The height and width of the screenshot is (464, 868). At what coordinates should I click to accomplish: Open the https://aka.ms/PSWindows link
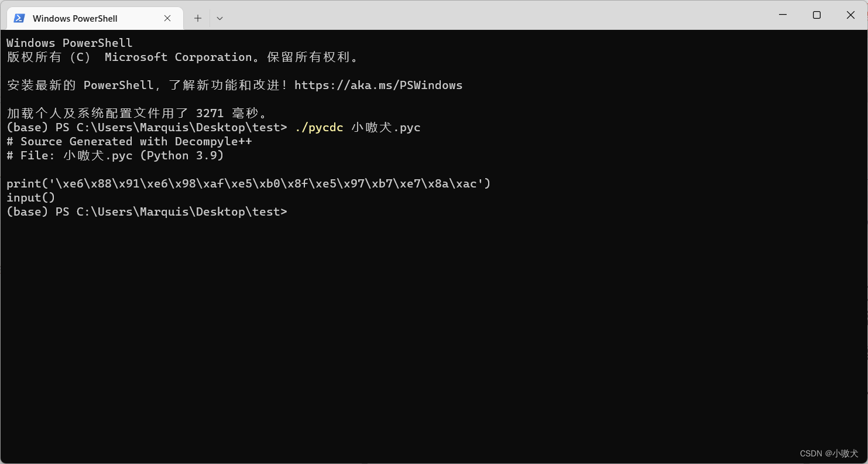(x=378, y=86)
